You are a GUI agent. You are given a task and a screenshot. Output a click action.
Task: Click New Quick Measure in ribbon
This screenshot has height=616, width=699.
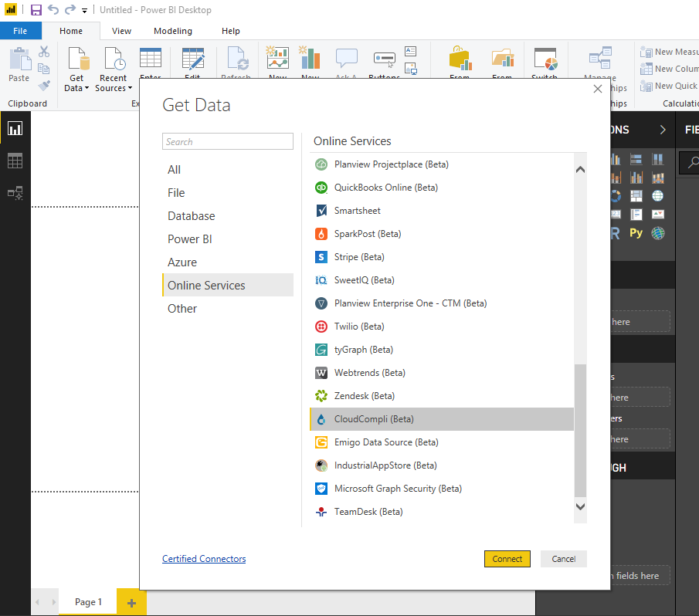point(669,86)
